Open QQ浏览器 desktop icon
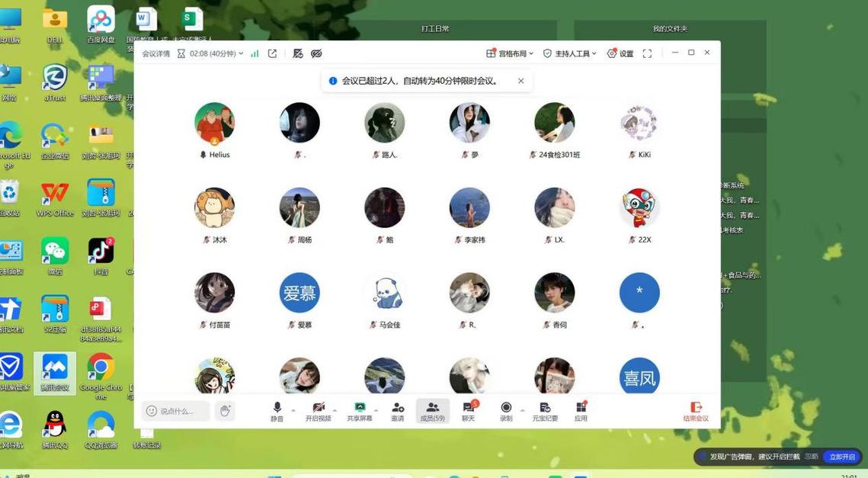The height and width of the screenshot is (478, 868). pyautogui.click(x=101, y=430)
